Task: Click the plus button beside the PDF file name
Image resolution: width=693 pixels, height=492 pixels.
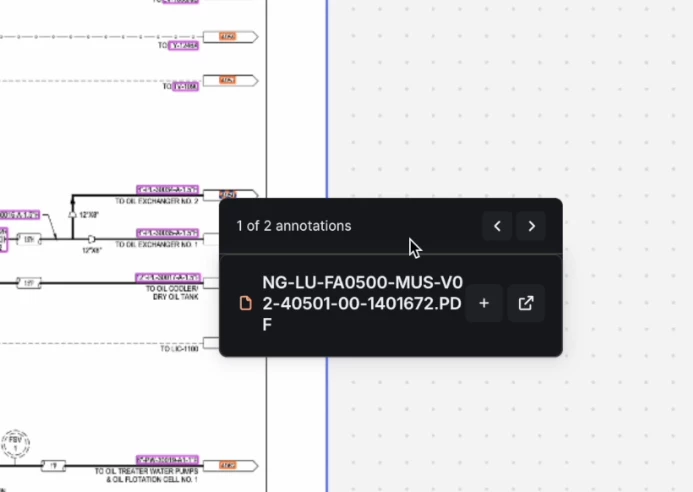Action: [x=484, y=303]
